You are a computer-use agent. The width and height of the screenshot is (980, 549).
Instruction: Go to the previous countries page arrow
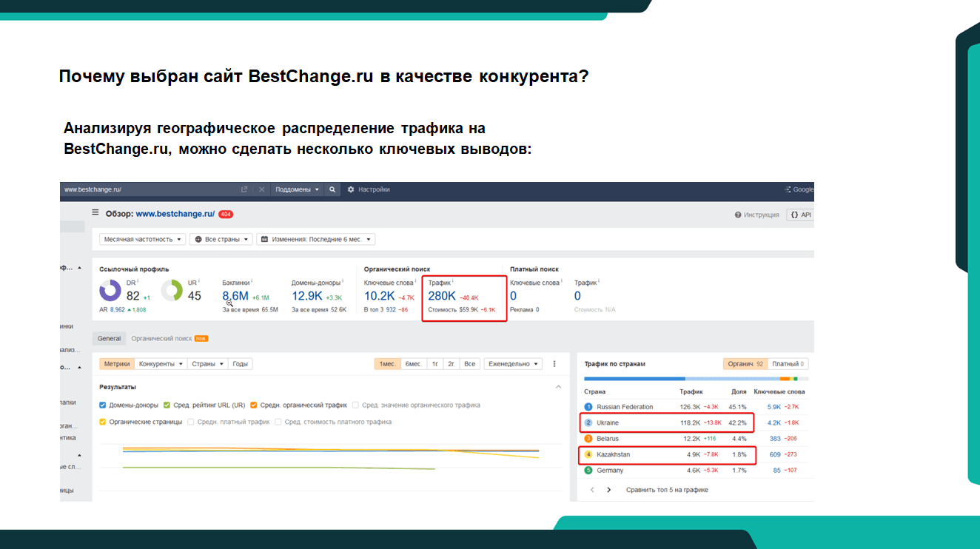592,490
